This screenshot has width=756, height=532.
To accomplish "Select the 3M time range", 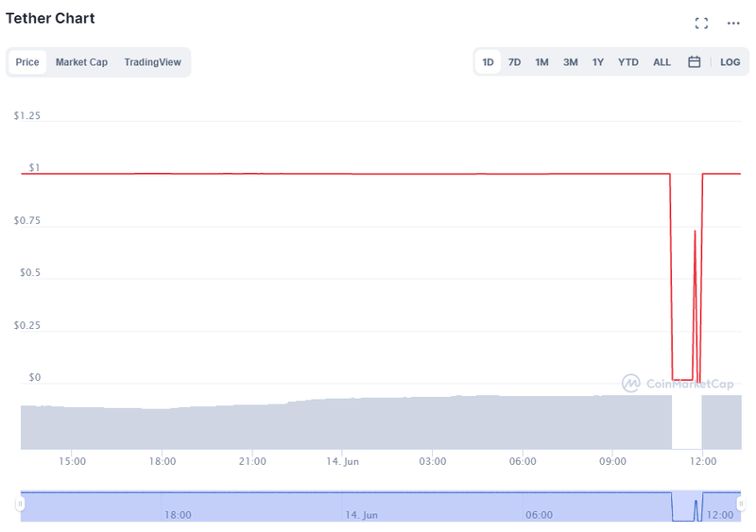I will pos(571,62).
